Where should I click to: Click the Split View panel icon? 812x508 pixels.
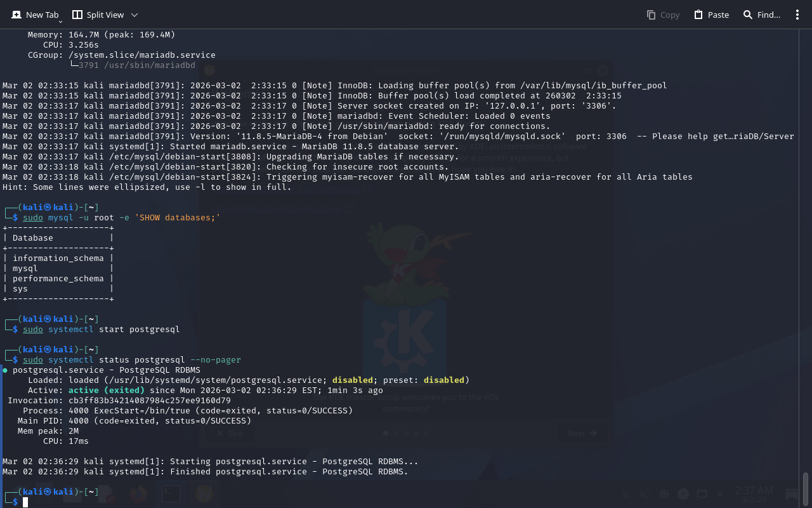tap(77, 15)
